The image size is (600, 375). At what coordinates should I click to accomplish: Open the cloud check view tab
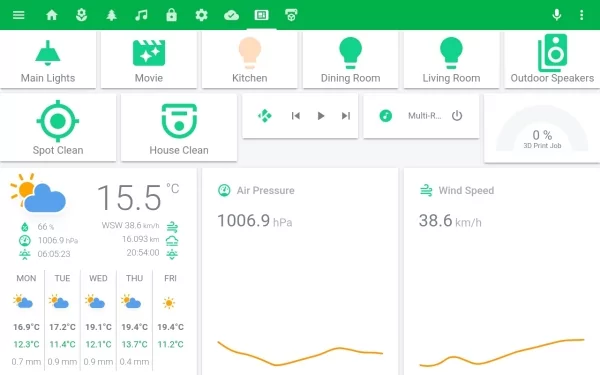(231, 15)
